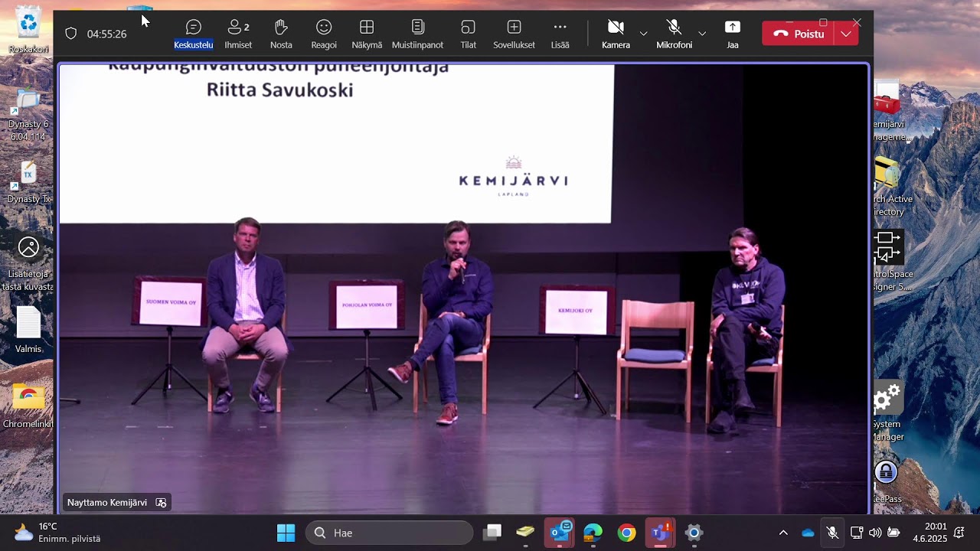Viewport: 980px width, 551px height.
Task: Open the Chromelinkit desktop folder
Action: [28, 406]
